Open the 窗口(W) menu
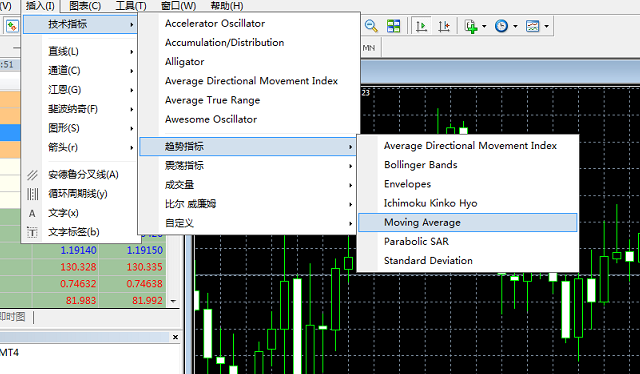640x374 pixels. coord(178,6)
